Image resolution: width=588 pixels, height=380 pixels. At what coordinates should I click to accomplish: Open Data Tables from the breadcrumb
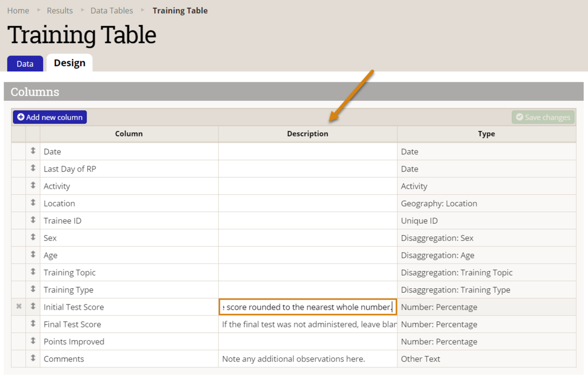tap(111, 10)
